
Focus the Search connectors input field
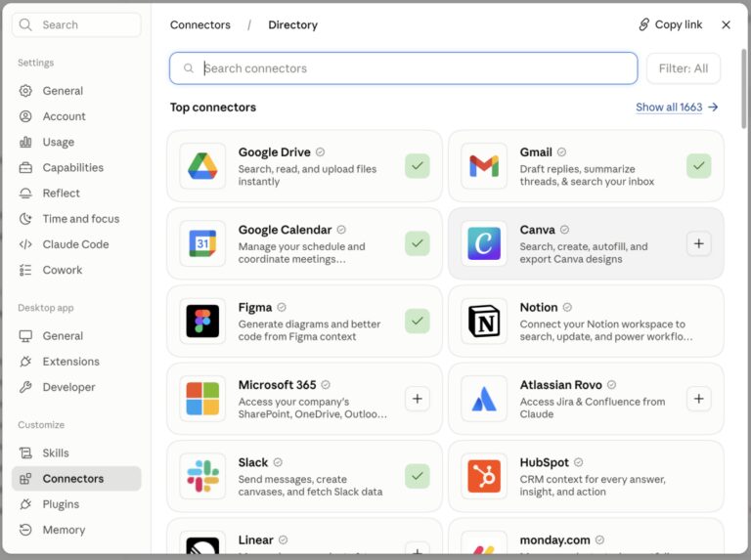coord(403,68)
